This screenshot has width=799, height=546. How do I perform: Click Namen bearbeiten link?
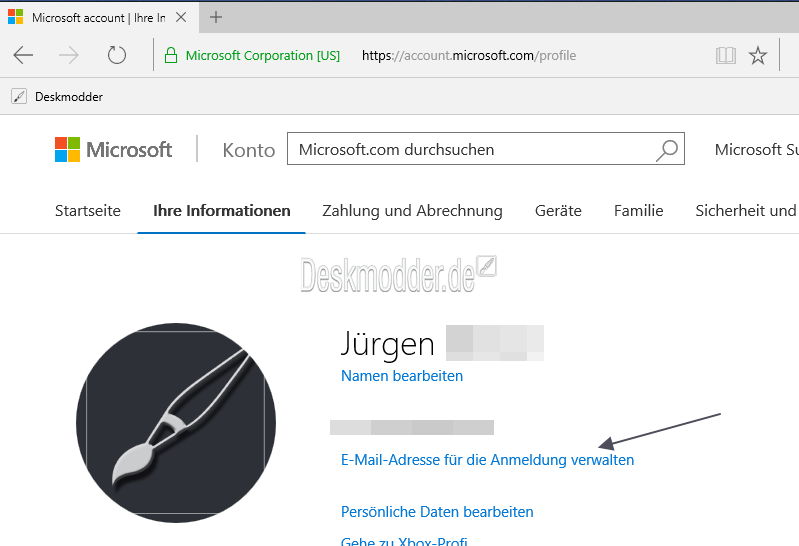click(x=402, y=376)
